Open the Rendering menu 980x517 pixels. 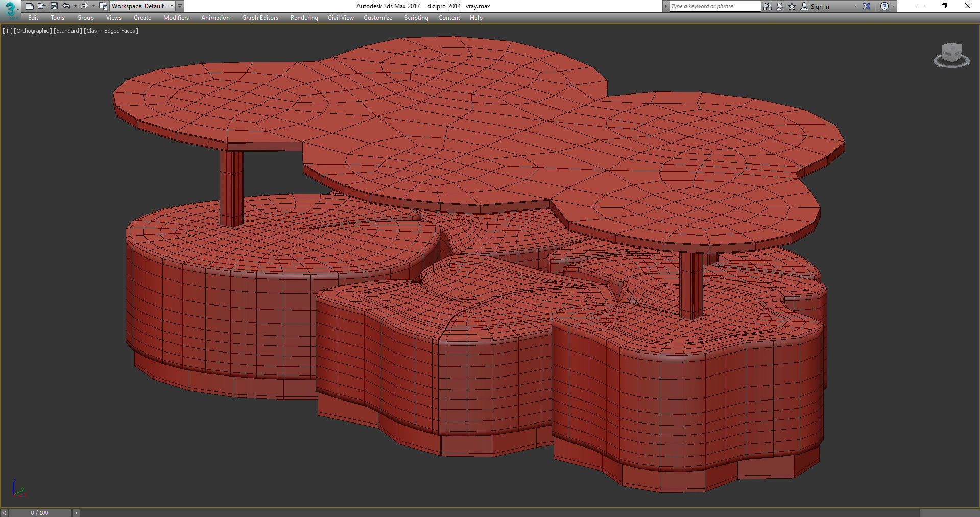pyautogui.click(x=304, y=18)
